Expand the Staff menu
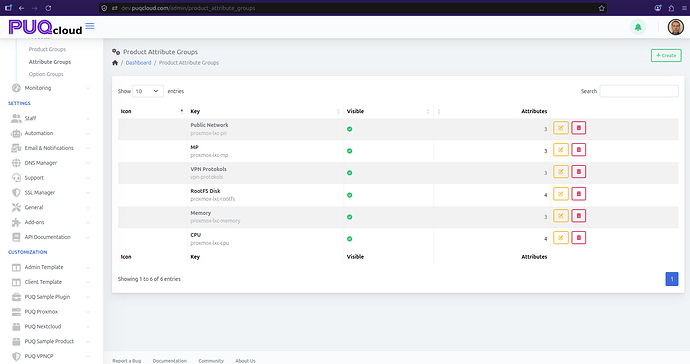Screen dimensions: 690x364 (x=51, y=118)
